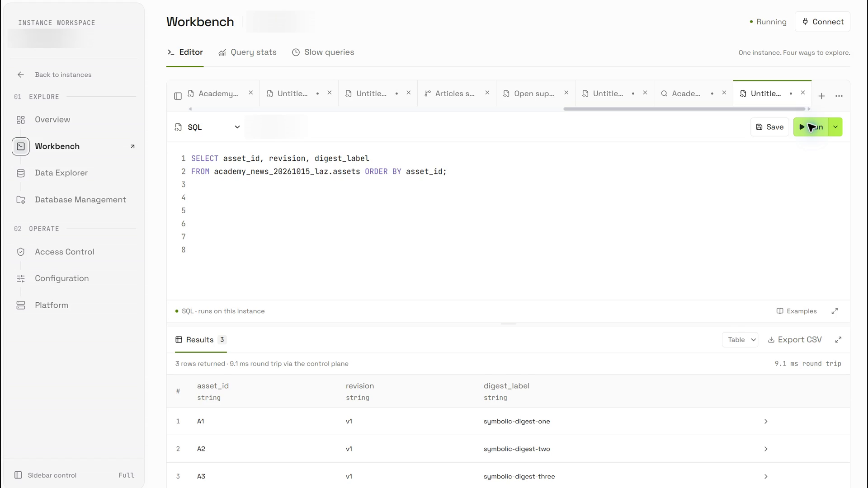Expand the Run button options arrow
The height and width of the screenshot is (488, 868).
click(x=835, y=127)
